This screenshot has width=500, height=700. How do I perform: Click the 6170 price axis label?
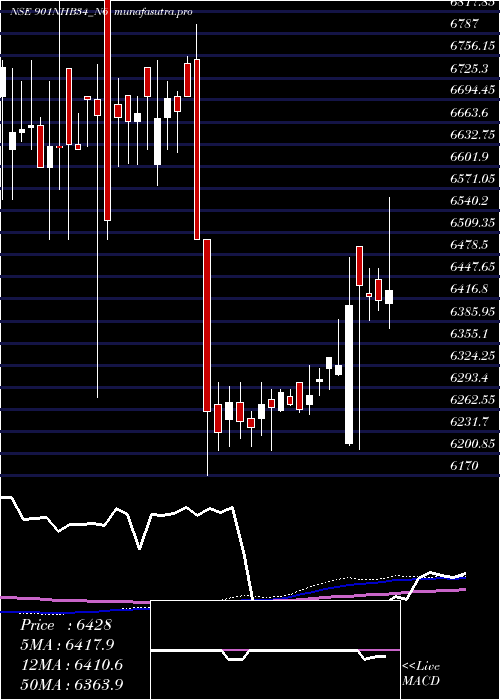click(464, 466)
